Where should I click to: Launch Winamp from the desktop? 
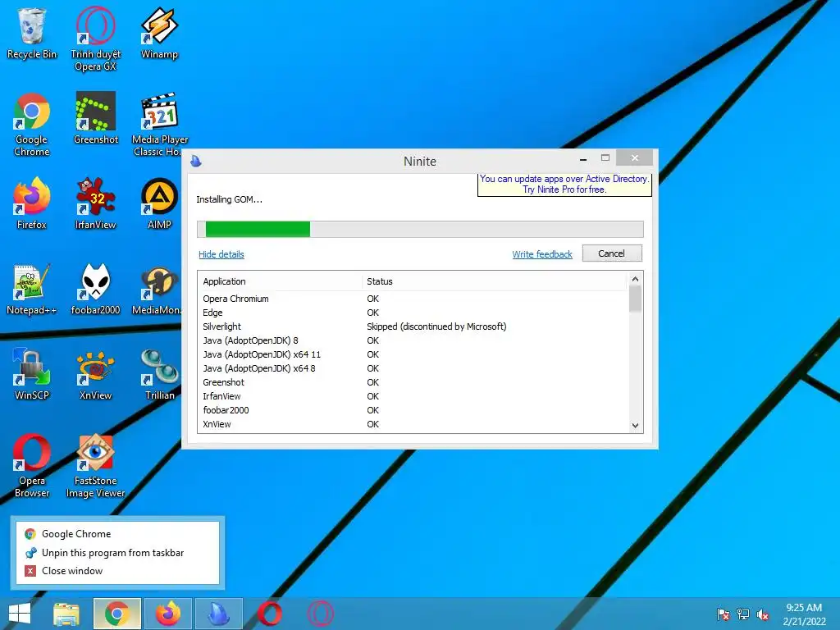point(159,33)
